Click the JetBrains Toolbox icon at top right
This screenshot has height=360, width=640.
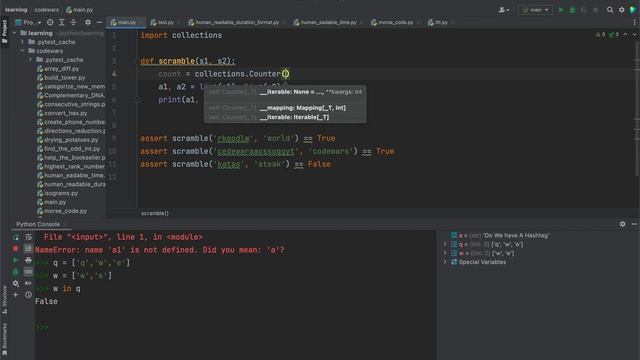pyautogui.click(x=633, y=10)
